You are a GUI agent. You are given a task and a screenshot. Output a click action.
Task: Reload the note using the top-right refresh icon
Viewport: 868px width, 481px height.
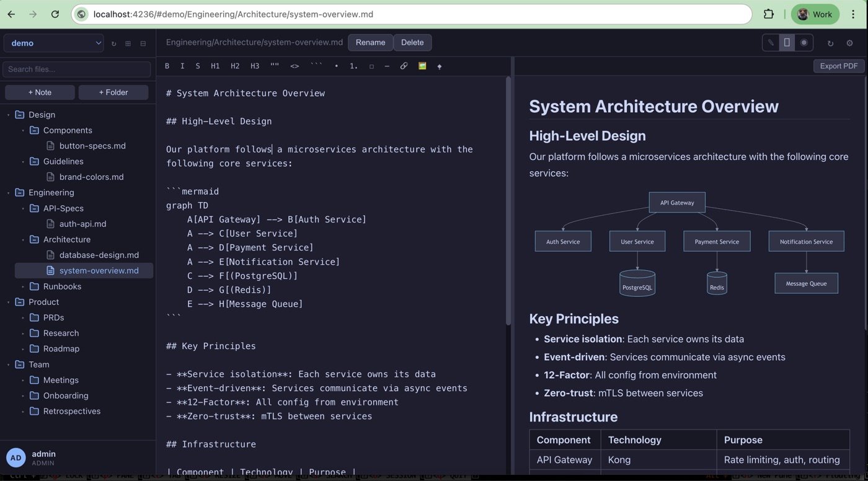(x=831, y=43)
